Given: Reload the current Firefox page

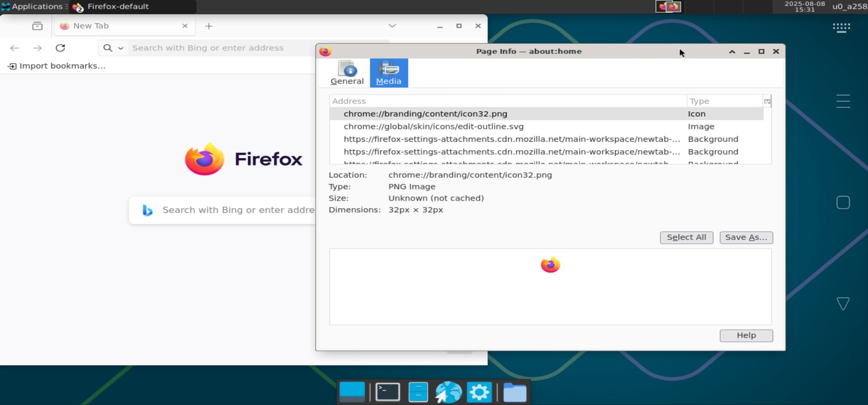Looking at the screenshot, I should 60,48.
